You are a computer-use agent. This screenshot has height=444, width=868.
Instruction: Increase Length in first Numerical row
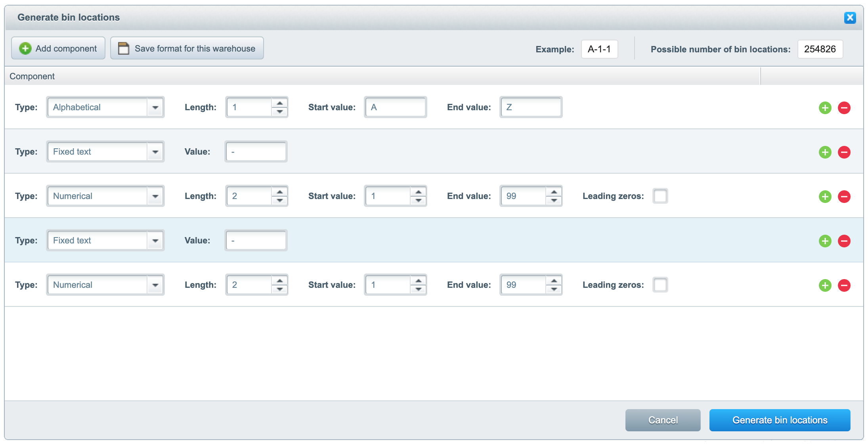point(279,192)
